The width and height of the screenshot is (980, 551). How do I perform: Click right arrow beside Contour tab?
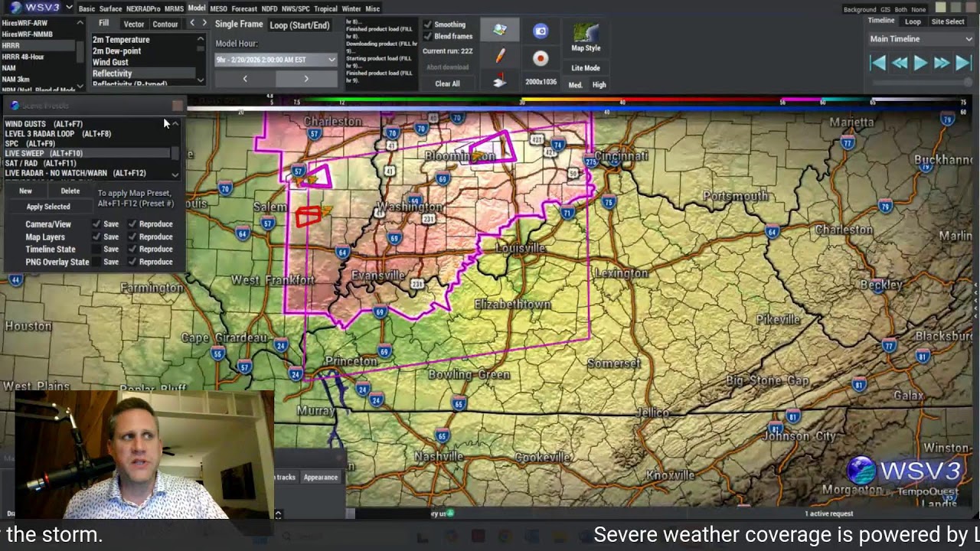204,24
